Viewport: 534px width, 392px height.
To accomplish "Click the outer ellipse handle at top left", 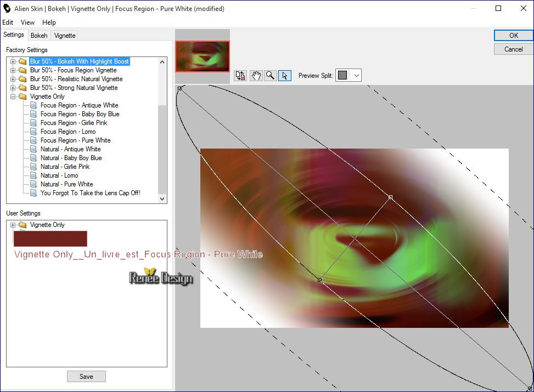I will pos(180,89).
